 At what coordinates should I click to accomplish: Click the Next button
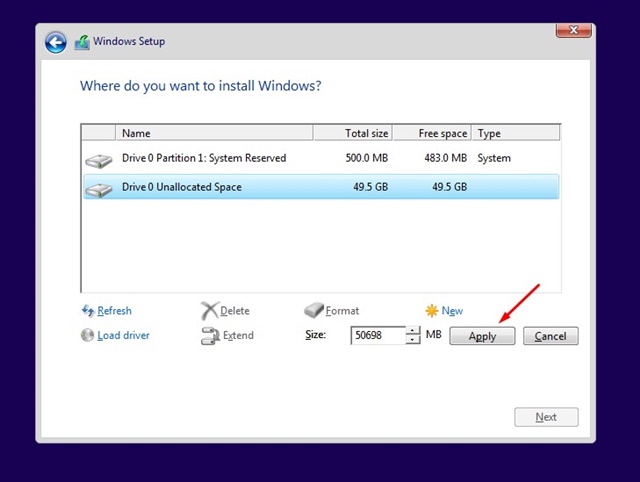point(546,417)
